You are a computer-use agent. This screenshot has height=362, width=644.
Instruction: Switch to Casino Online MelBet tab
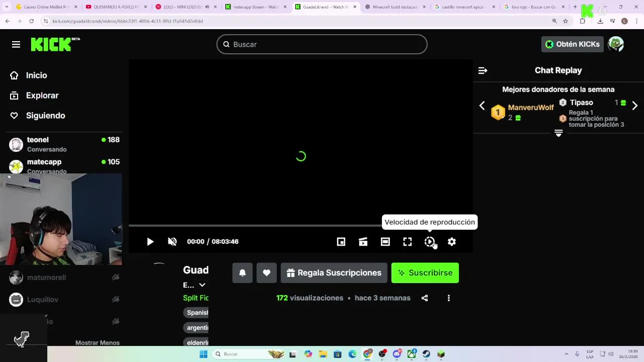pyautogui.click(x=46, y=7)
